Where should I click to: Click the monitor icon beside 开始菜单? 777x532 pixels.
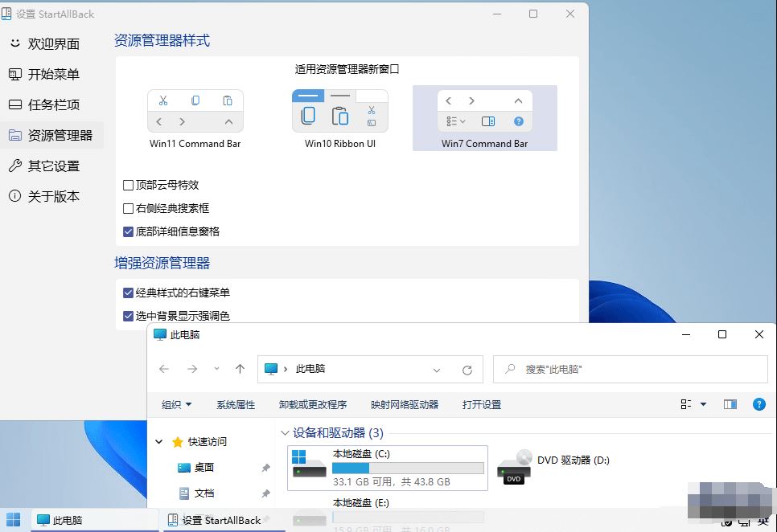[15, 74]
